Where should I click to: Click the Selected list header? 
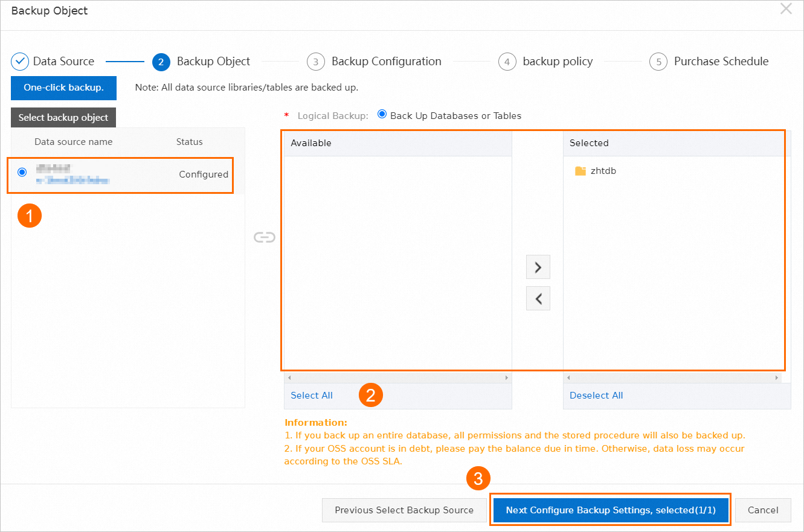(677, 143)
